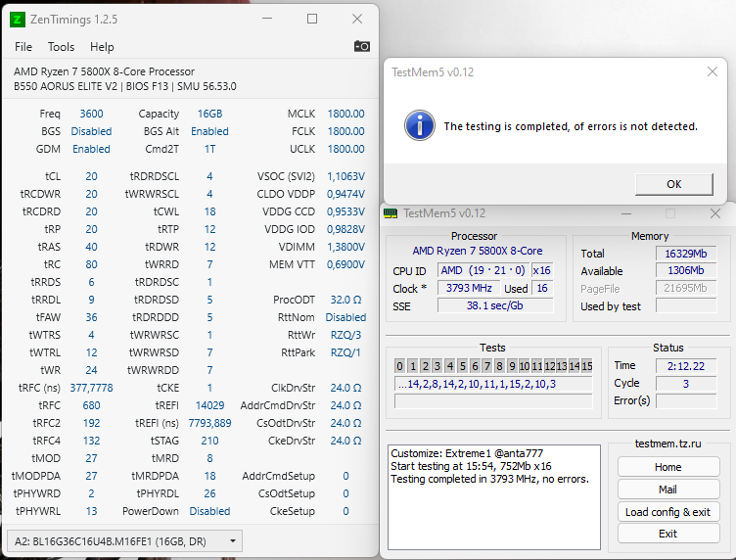Viewport: 736px width, 560px height.
Task: Click the Exit button in TestMem5
Action: [668, 534]
